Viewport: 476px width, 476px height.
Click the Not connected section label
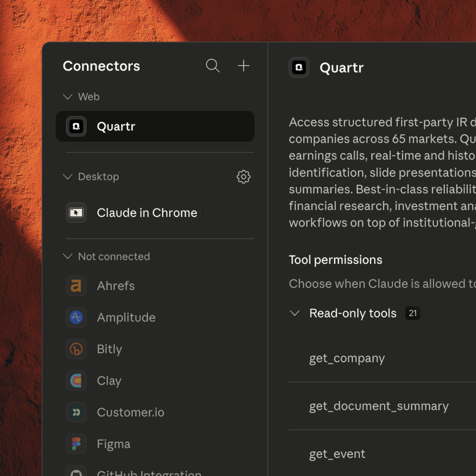point(114,256)
